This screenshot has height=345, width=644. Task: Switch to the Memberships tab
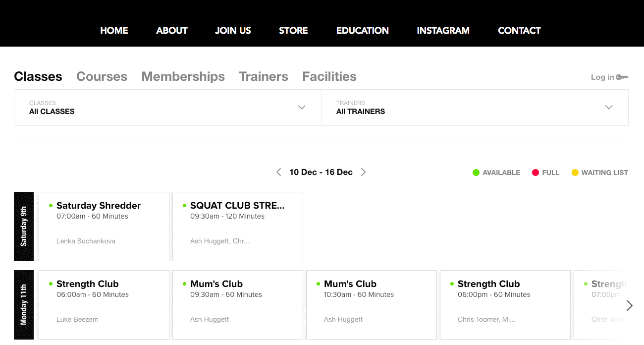click(183, 76)
